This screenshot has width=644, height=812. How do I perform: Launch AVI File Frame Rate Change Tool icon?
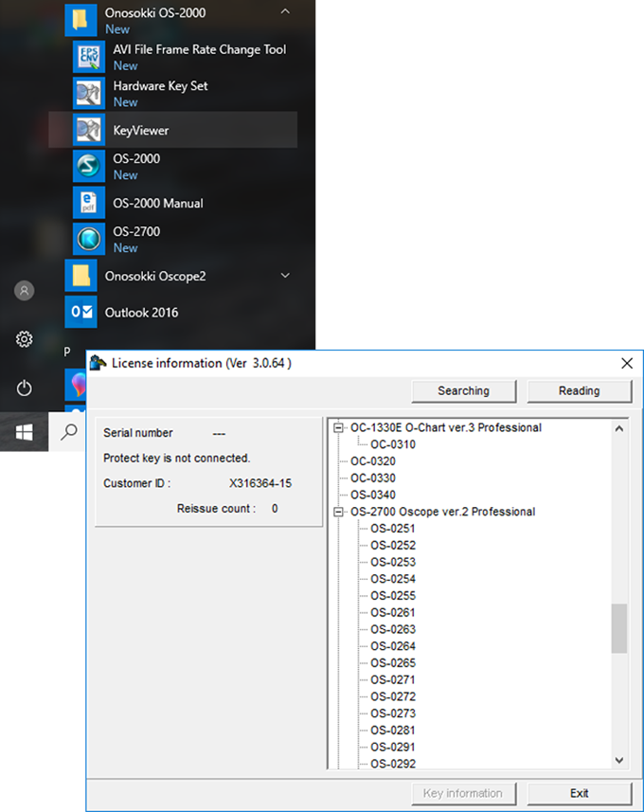89,57
